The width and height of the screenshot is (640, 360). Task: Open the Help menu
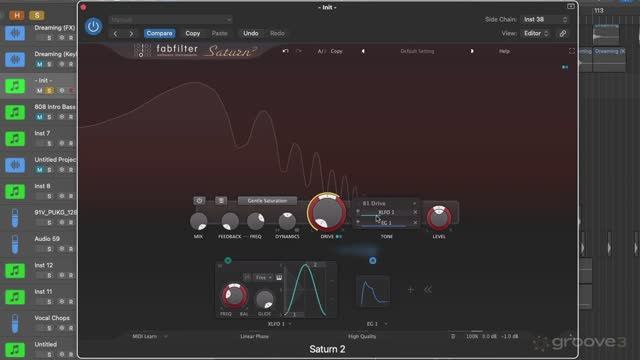tap(504, 51)
